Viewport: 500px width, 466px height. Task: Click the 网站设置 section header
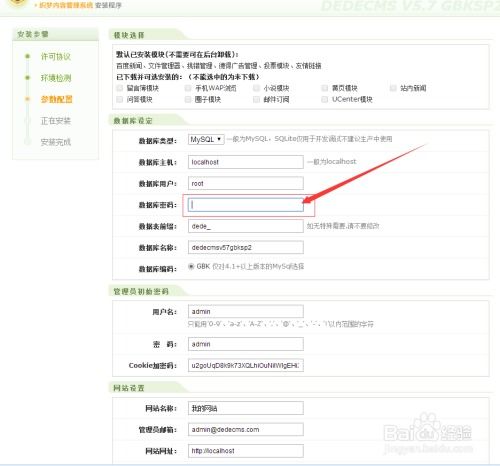pos(129,388)
